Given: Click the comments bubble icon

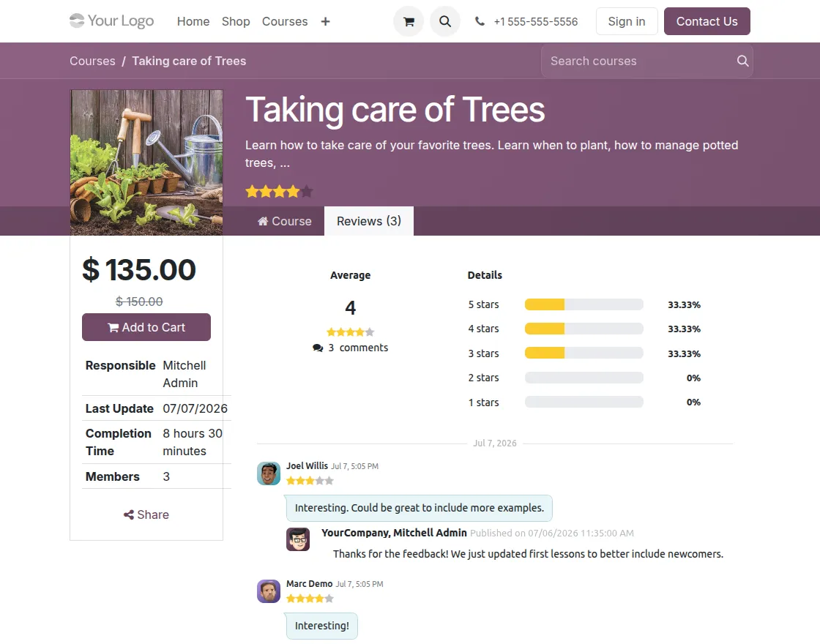Looking at the screenshot, I should coord(318,348).
